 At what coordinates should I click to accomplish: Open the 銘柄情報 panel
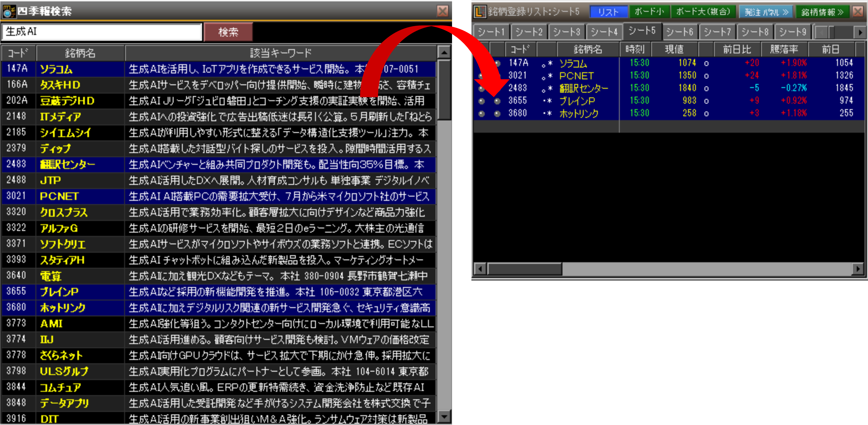(x=823, y=12)
